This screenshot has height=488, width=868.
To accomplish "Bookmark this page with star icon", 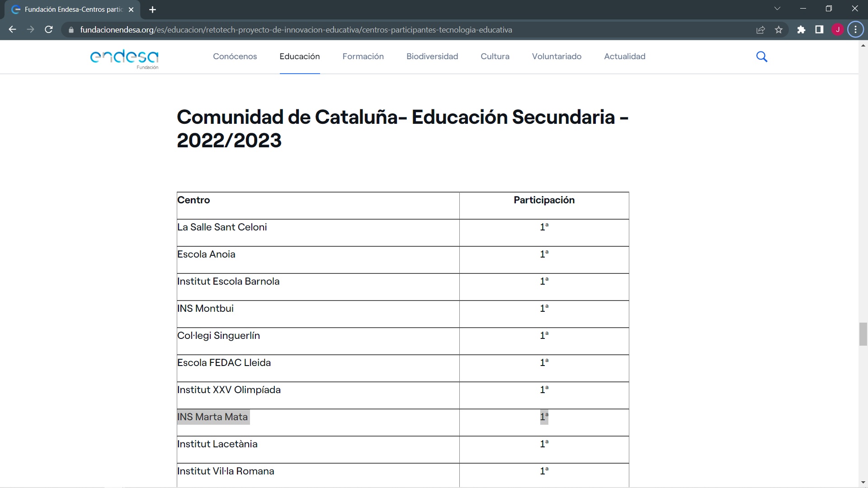I will coord(778,30).
